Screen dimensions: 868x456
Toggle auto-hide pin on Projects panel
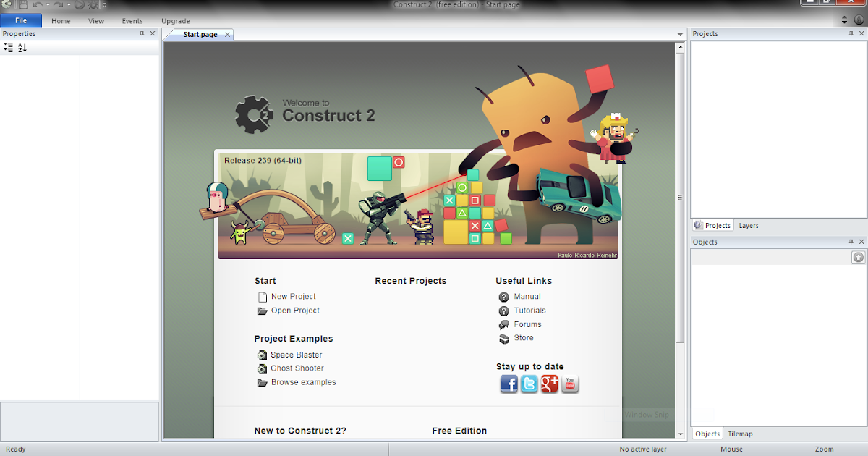point(851,33)
